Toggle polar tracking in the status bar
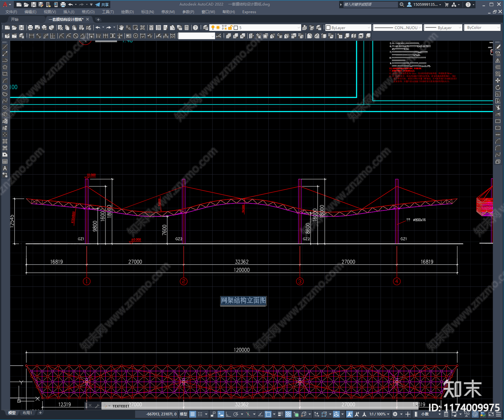 (x=236, y=414)
